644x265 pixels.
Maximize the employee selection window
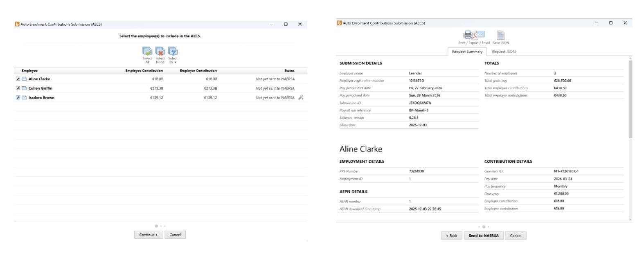[286, 24]
